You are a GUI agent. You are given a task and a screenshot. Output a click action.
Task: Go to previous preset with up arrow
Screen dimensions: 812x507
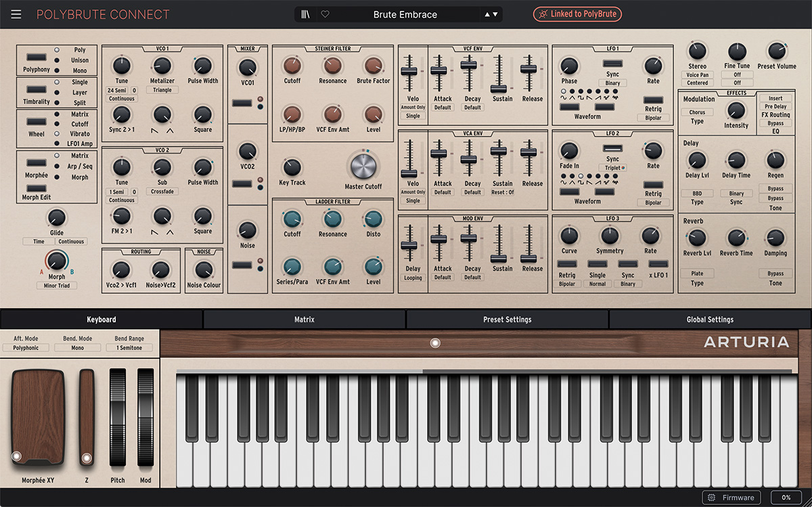pyautogui.click(x=488, y=14)
